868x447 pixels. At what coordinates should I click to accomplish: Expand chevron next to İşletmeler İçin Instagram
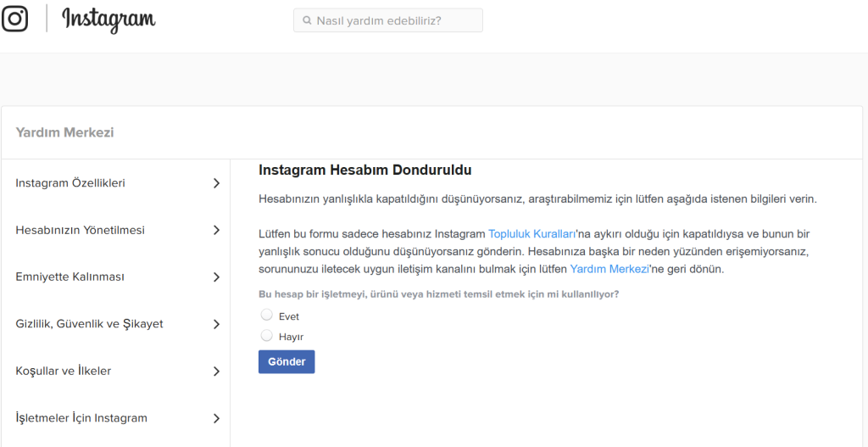(216, 418)
